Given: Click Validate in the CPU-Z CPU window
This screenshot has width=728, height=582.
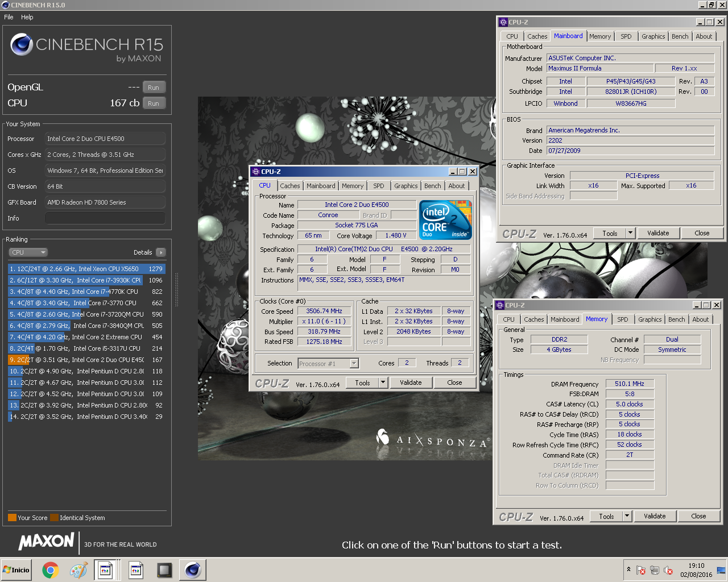Looking at the screenshot, I should (411, 383).
